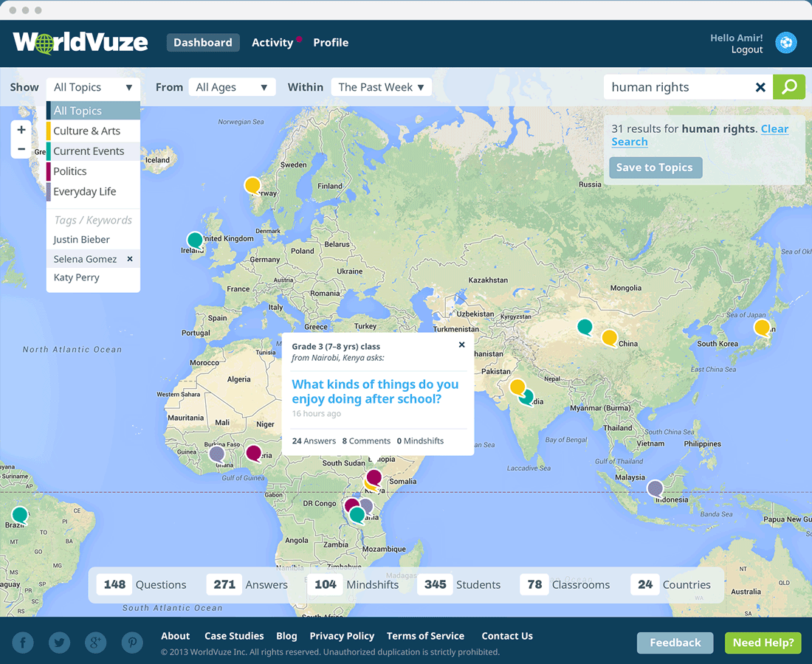This screenshot has width=812, height=664.
Task: Clear the human rights search text
Action: (760, 88)
